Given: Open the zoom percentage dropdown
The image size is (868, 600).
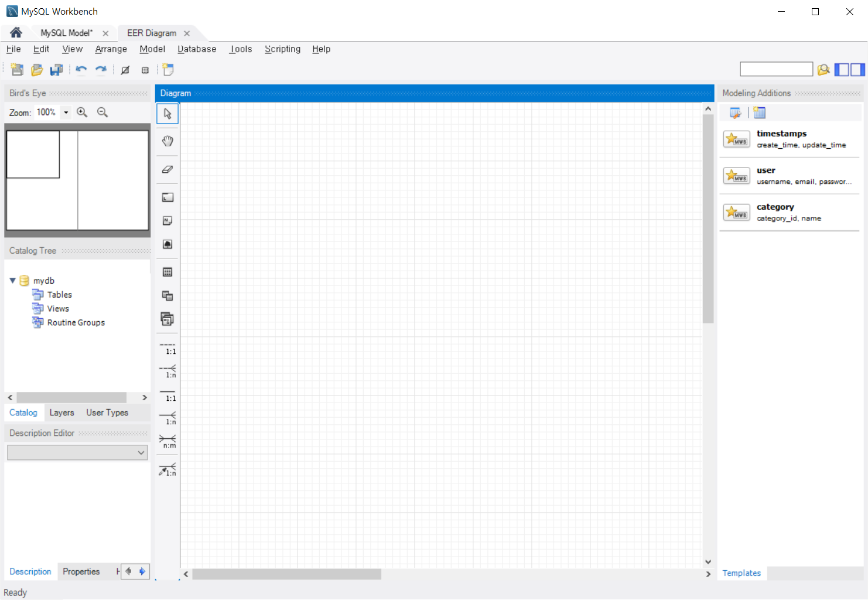Looking at the screenshot, I should pyautogui.click(x=66, y=112).
